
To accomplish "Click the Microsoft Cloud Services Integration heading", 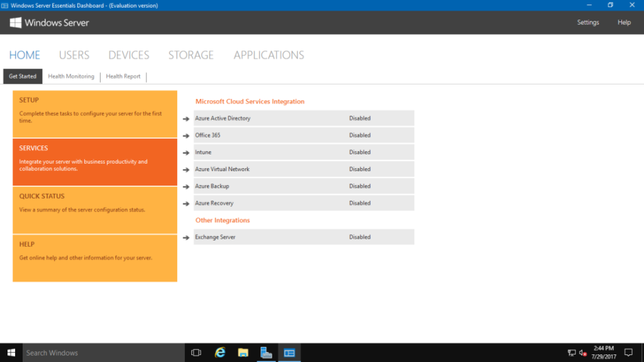I will pos(250,101).
